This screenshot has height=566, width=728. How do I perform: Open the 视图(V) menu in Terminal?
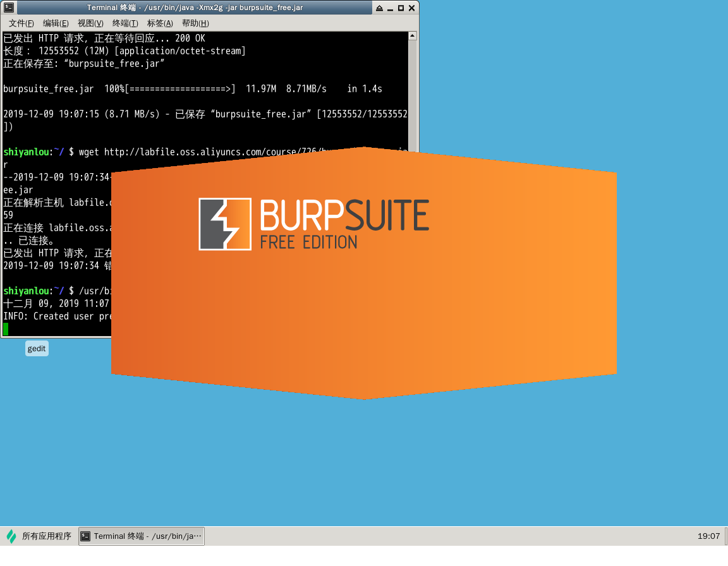tap(90, 23)
